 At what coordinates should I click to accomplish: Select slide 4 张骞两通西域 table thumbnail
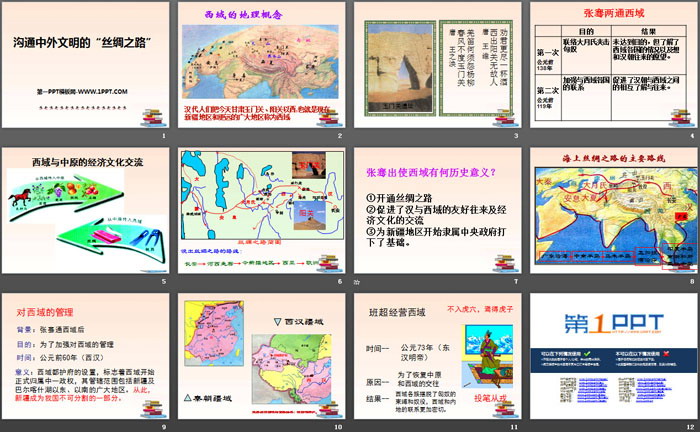(614, 65)
